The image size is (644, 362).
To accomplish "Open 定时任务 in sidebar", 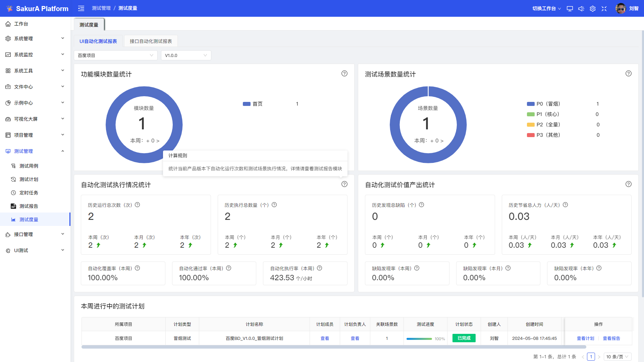I will [35, 193].
